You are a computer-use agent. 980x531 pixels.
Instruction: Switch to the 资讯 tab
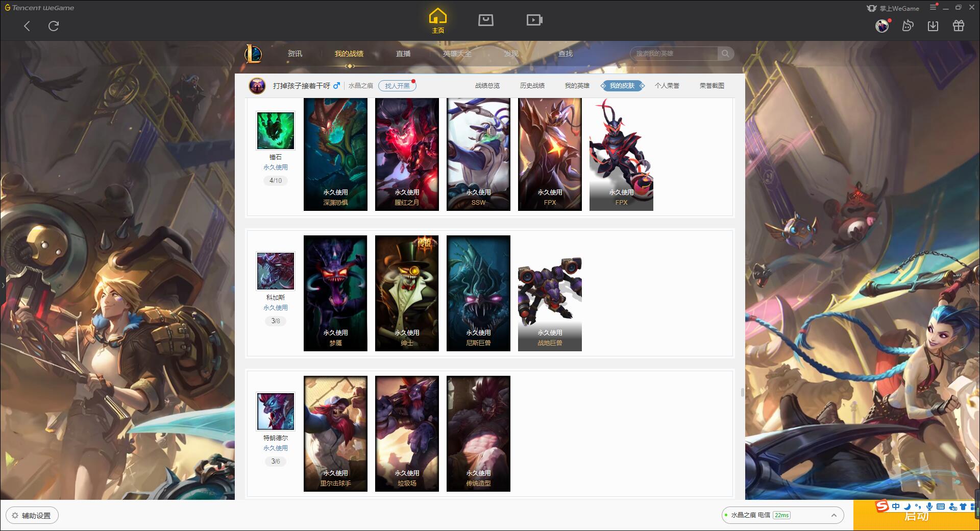tap(295, 54)
